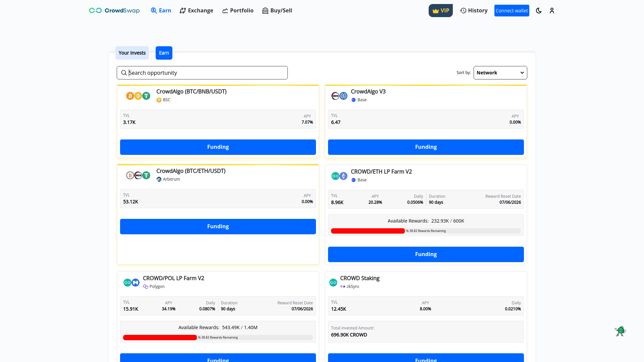The height and width of the screenshot is (362, 644).
Task: Click the Connect wallet button
Action: pyautogui.click(x=512, y=10)
